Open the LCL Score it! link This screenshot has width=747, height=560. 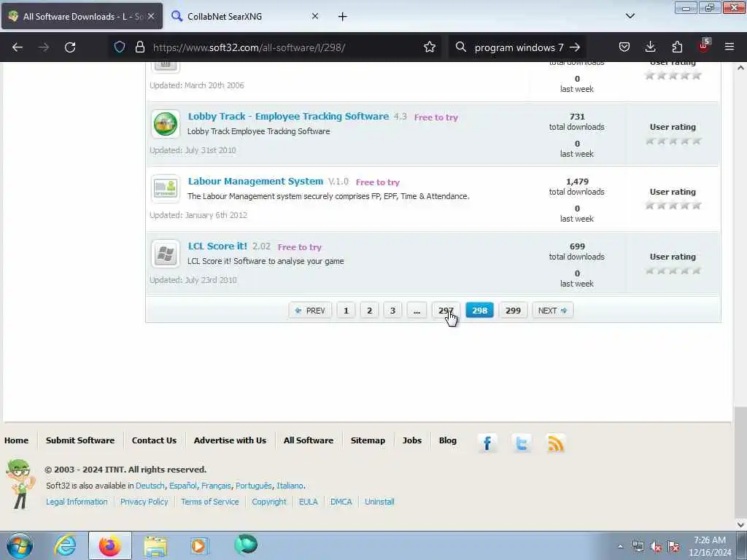click(217, 246)
